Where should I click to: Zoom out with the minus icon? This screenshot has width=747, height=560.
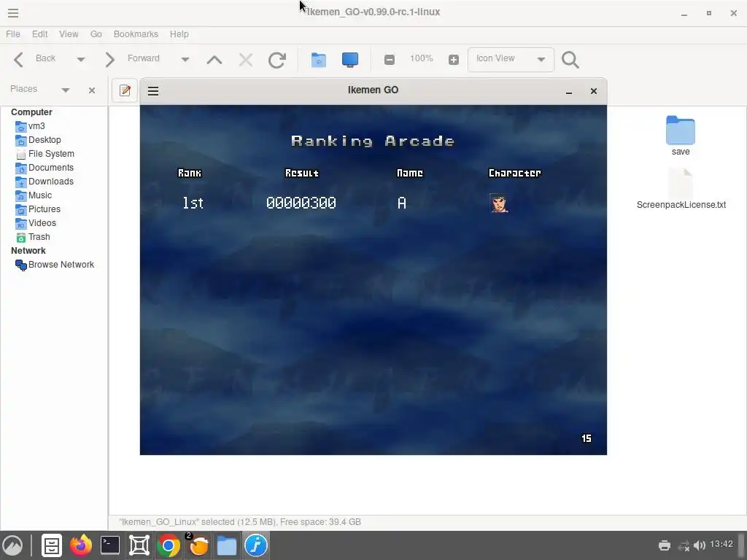point(390,60)
